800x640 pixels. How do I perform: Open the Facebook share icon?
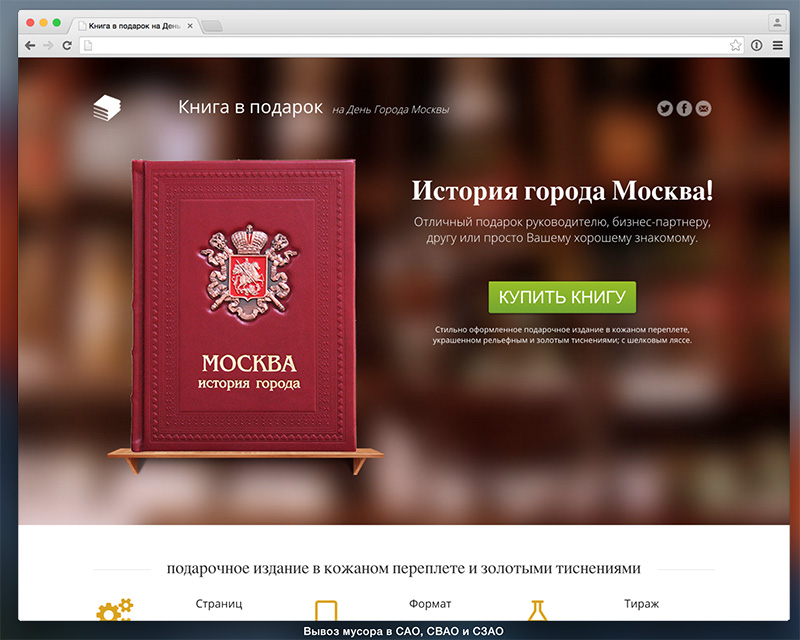pyautogui.click(x=684, y=108)
